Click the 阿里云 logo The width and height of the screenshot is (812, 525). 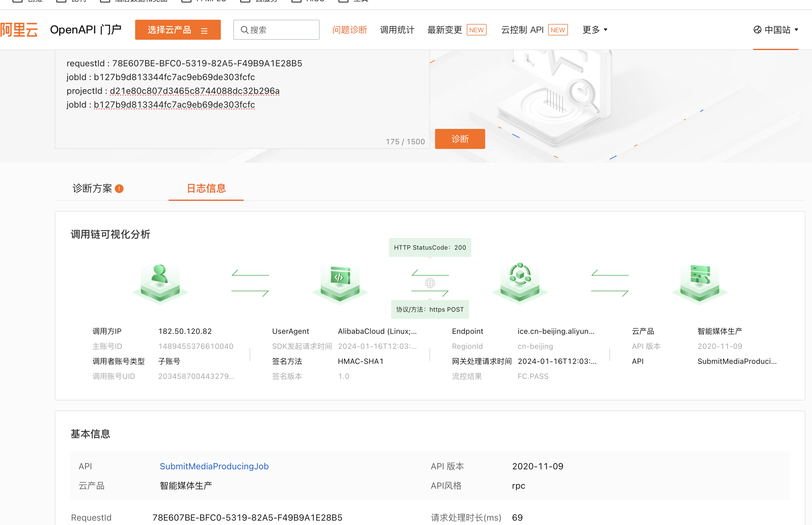[x=19, y=30]
